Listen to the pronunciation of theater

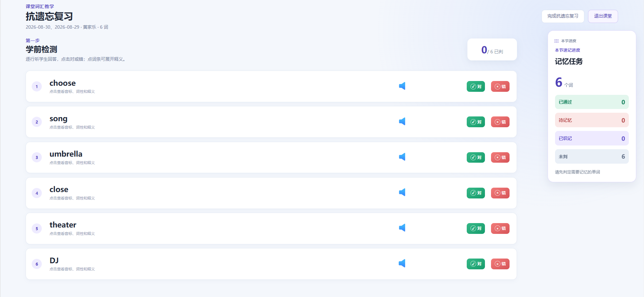tap(402, 228)
